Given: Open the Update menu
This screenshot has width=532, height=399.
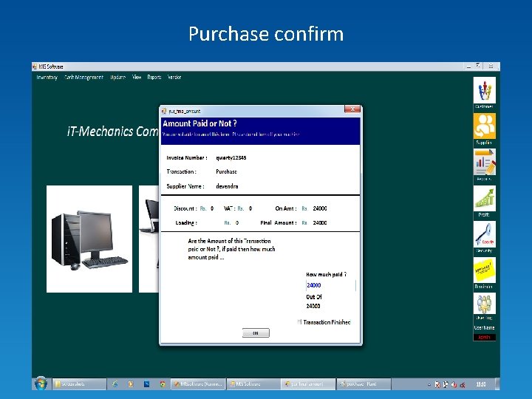Looking at the screenshot, I should click(117, 78).
